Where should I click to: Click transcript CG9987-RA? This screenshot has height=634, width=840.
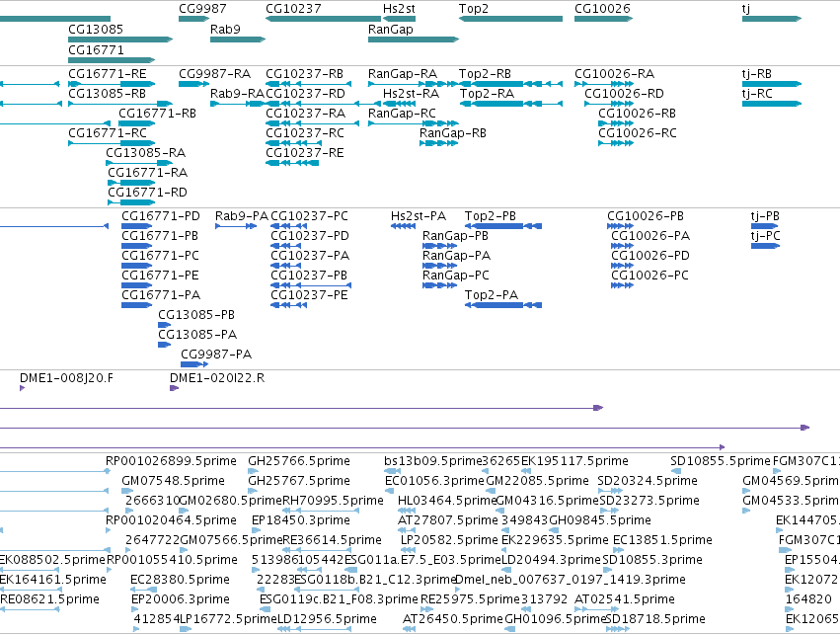214,73
